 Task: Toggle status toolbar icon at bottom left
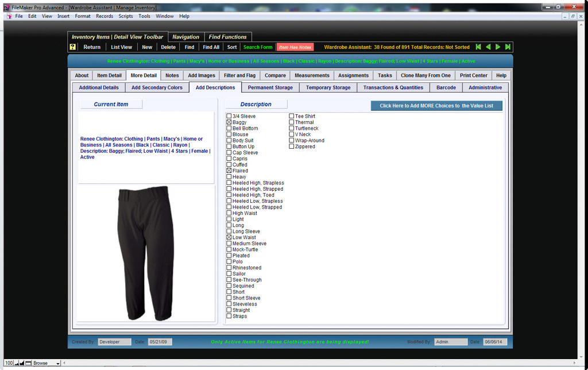pyautogui.click(x=28, y=363)
